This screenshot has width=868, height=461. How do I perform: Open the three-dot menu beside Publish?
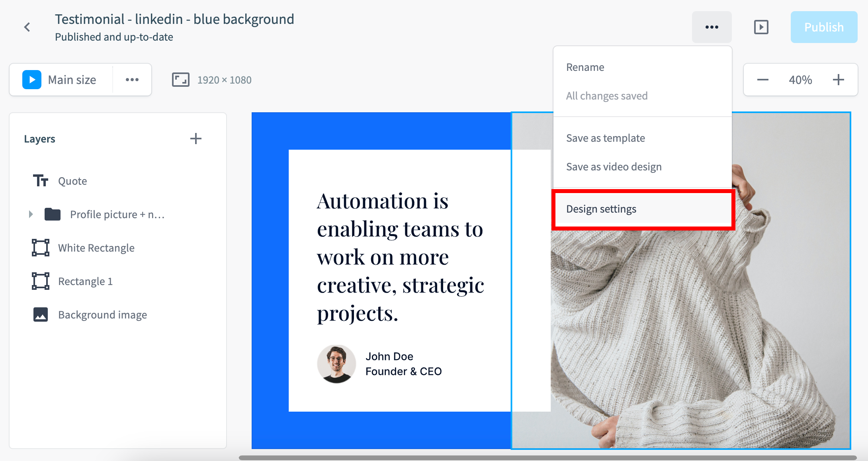click(x=712, y=27)
